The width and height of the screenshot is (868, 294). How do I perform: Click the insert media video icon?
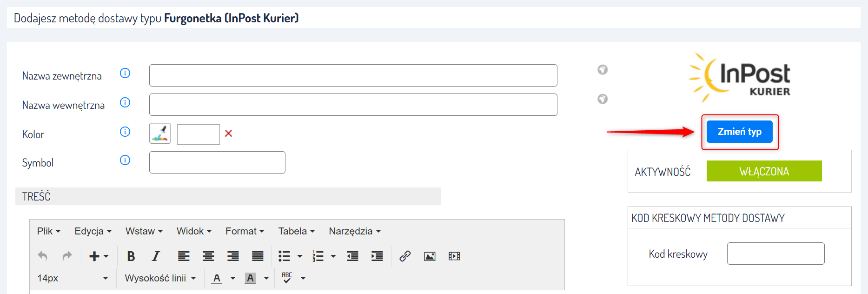point(454,256)
